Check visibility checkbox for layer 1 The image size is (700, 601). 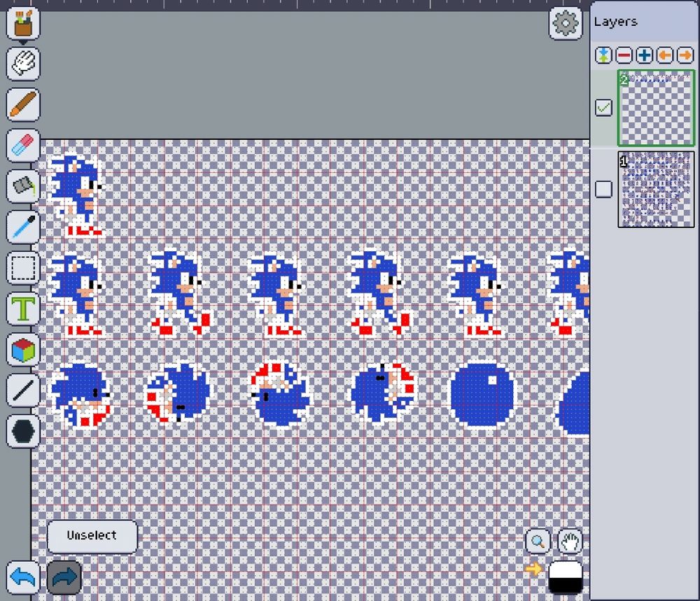point(603,189)
